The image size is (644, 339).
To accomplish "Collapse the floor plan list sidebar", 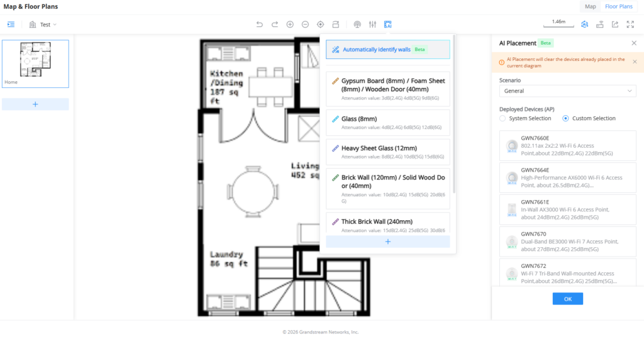I will [x=11, y=25].
